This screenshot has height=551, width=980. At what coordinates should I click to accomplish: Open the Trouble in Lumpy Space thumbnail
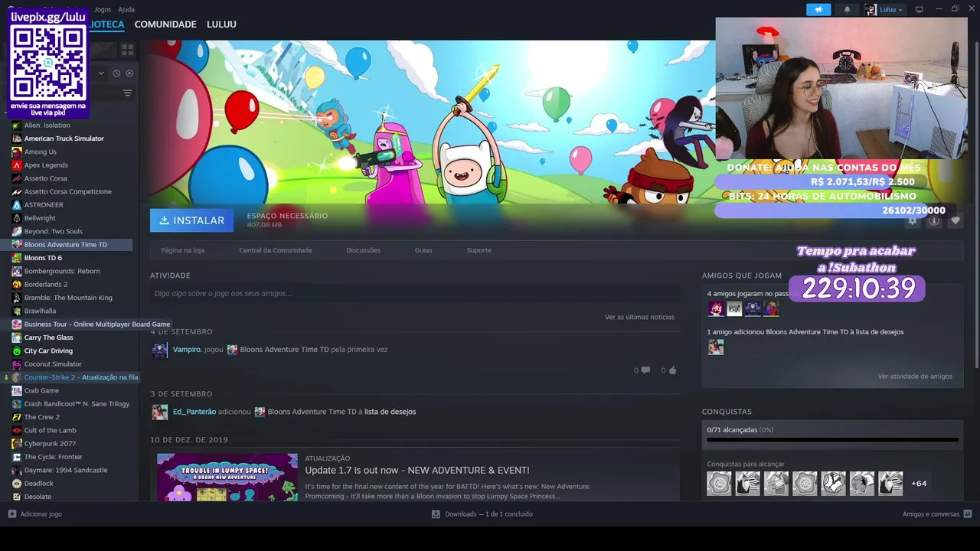pos(227,478)
